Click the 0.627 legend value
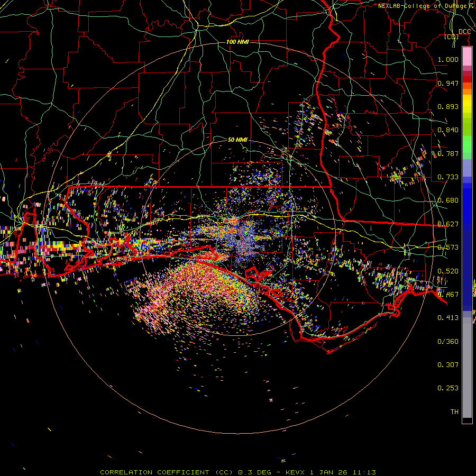 tap(448, 224)
